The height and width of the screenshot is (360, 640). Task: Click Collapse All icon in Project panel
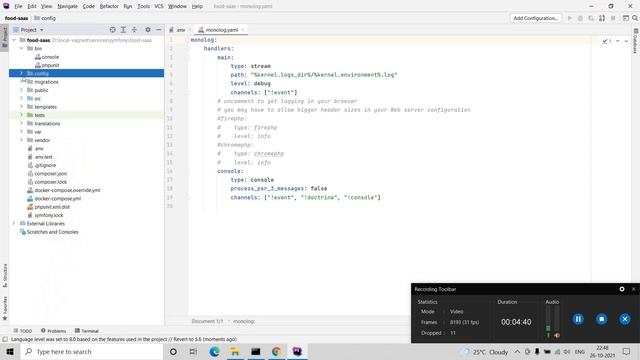[x=134, y=30]
